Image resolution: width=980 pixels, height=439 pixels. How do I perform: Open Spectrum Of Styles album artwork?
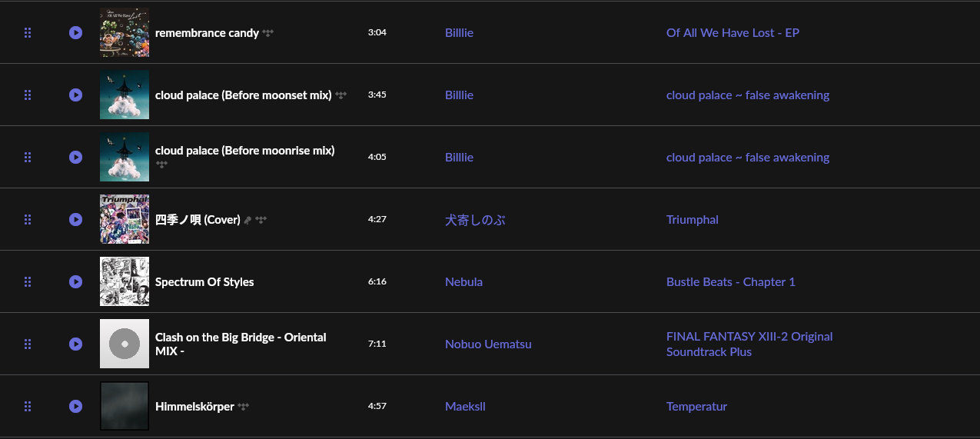click(125, 281)
